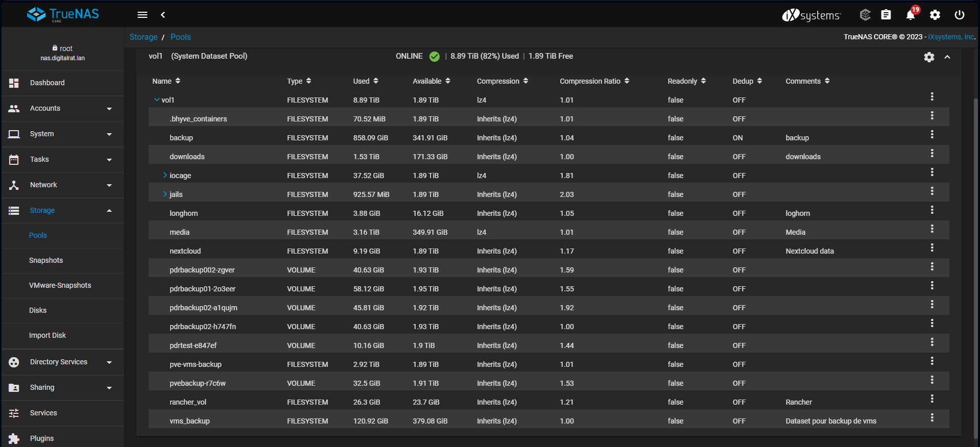The image size is (980, 447).
Task: Toggle the hamburger sidebar menu
Action: click(142, 15)
